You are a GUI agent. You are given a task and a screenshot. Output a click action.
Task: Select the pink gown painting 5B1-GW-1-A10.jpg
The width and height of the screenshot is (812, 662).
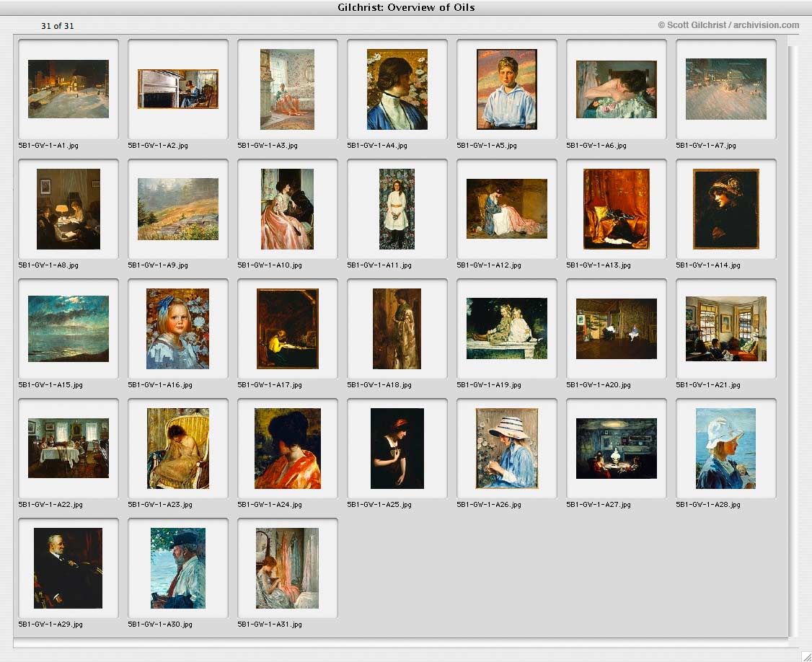click(x=288, y=208)
